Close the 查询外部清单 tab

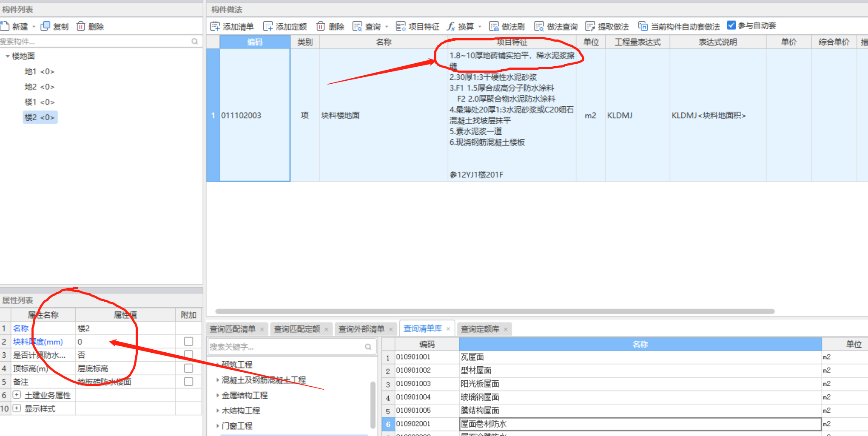[x=391, y=329]
